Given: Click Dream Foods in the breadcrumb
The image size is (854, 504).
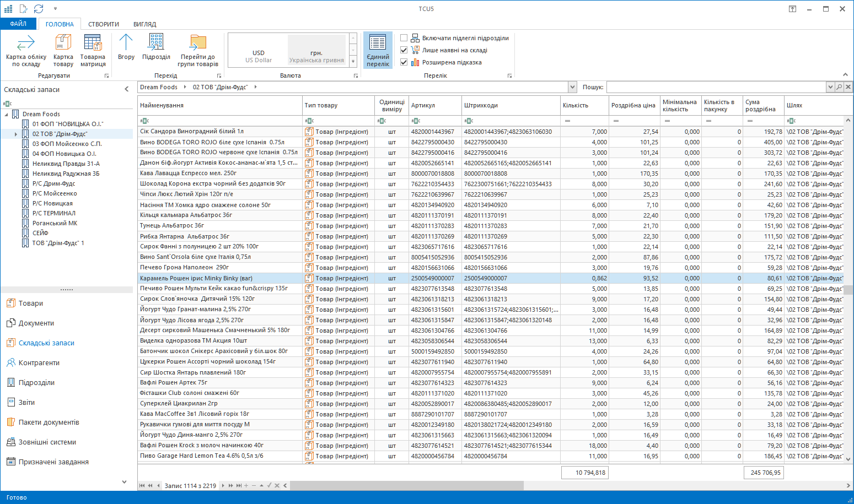Looking at the screenshot, I should coord(158,87).
